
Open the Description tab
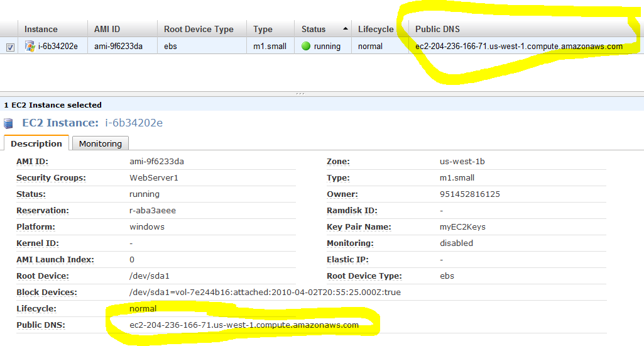[x=36, y=143]
